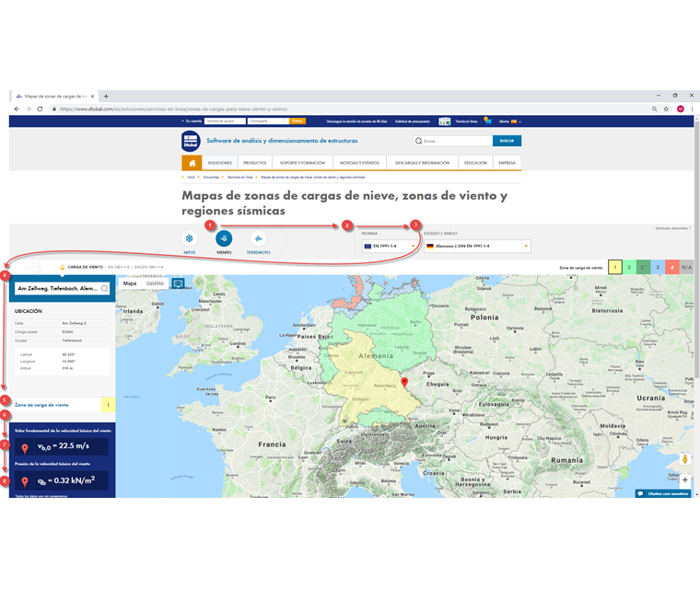The height and width of the screenshot is (589, 700).
Task: Open the Empresa menu
Action: pyautogui.click(x=507, y=163)
